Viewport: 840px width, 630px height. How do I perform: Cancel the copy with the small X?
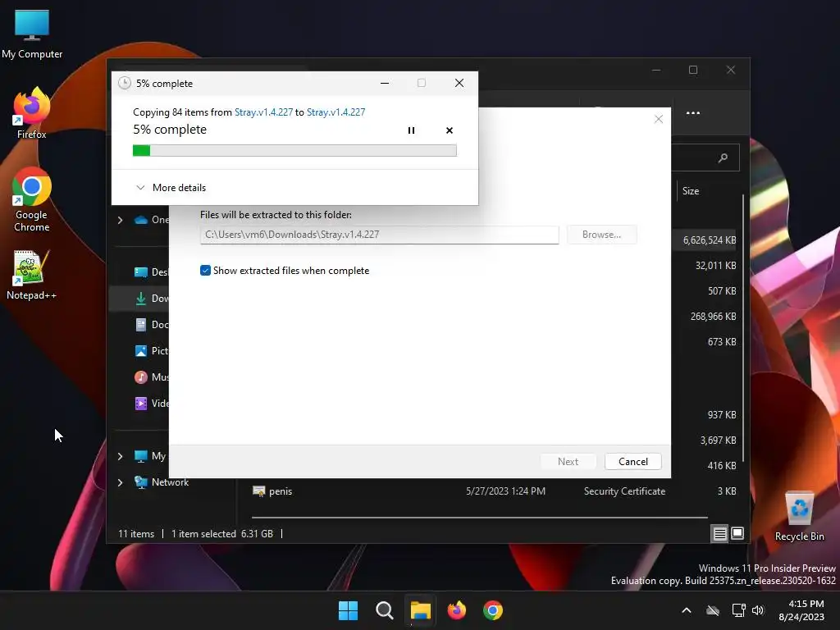tap(450, 130)
